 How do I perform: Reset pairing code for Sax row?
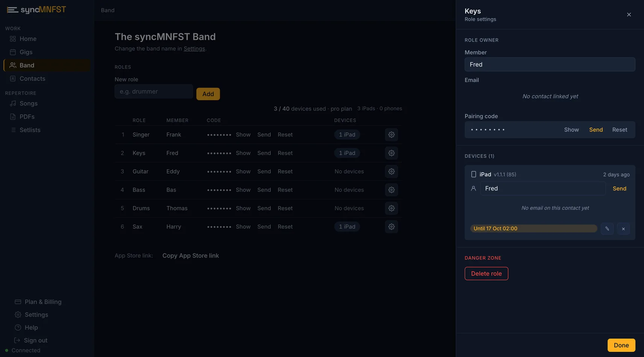(x=285, y=227)
